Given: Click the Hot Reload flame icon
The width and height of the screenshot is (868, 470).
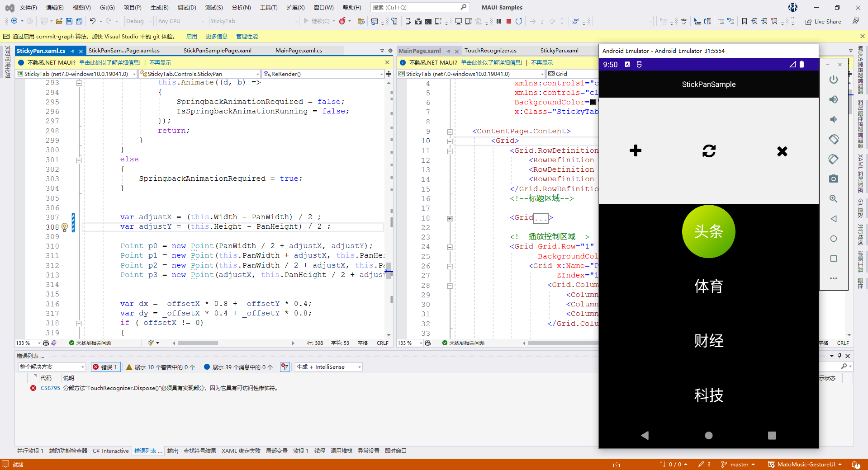Looking at the screenshot, I should (x=342, y=21).
